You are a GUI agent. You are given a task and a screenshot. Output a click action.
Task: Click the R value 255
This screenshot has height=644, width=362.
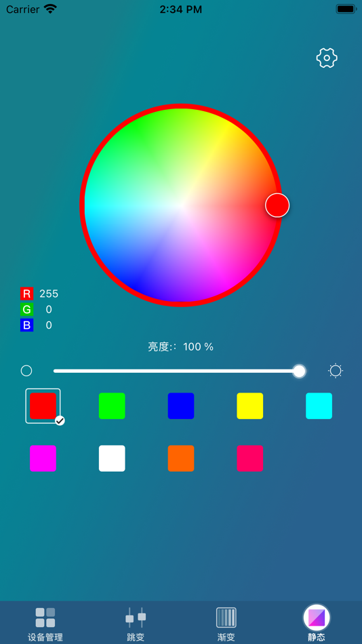pyautogui.click(x=49, y=294)
